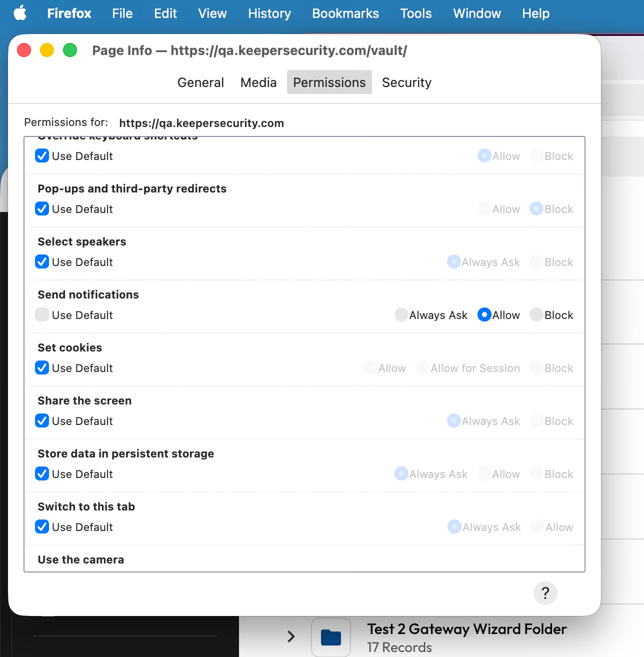Image resolution: width=644 pixels, height=657 pixels.
Task: Click the blue folder icon
Action: click(330, 637)
